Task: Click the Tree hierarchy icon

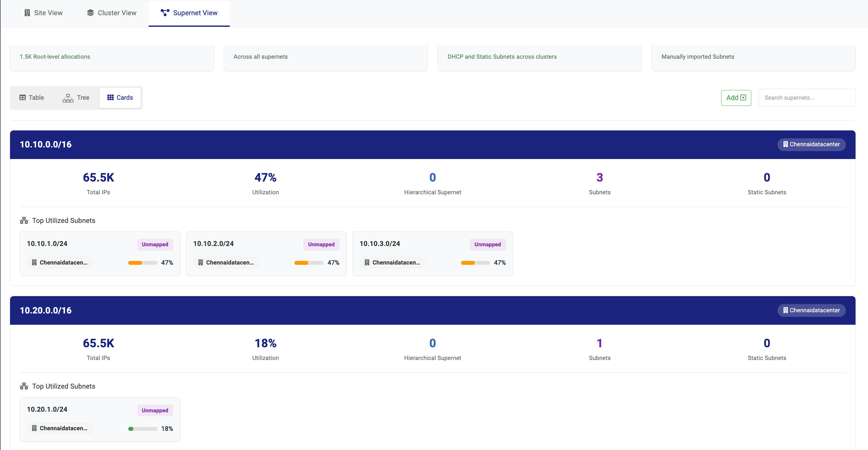Action: pos(68,98)
